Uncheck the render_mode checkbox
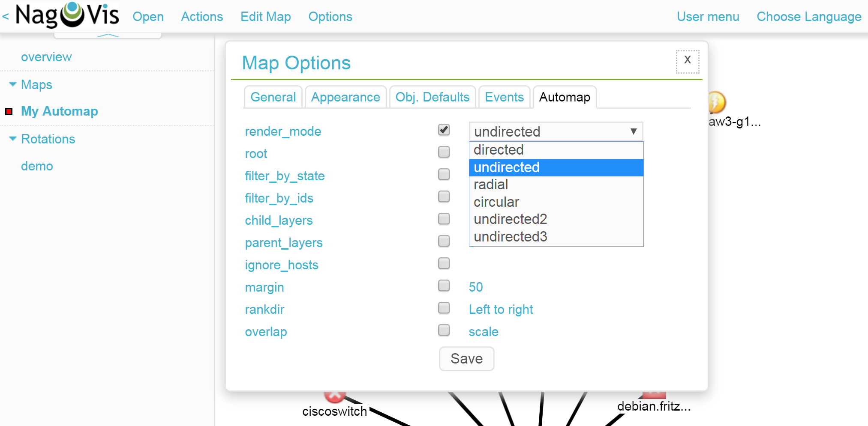868x426 pixels. [x=444, y=130]
